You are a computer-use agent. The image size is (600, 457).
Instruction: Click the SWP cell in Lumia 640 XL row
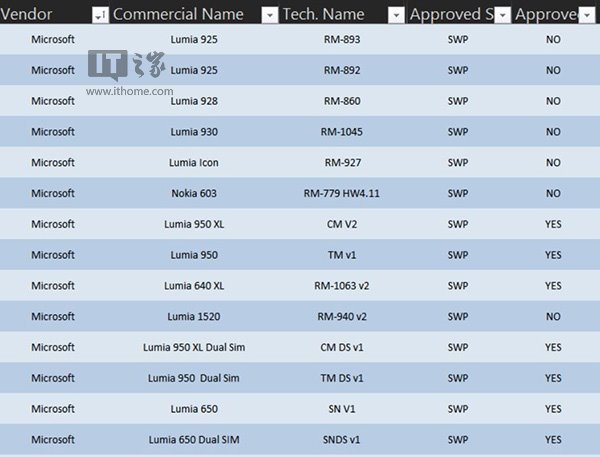[x=458, y=286]
